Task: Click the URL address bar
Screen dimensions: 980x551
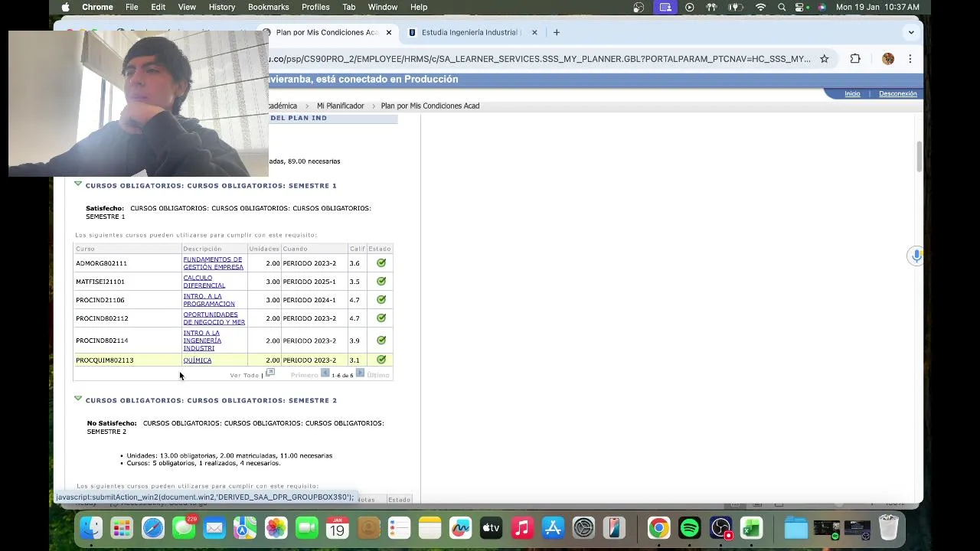Action: 540,59
